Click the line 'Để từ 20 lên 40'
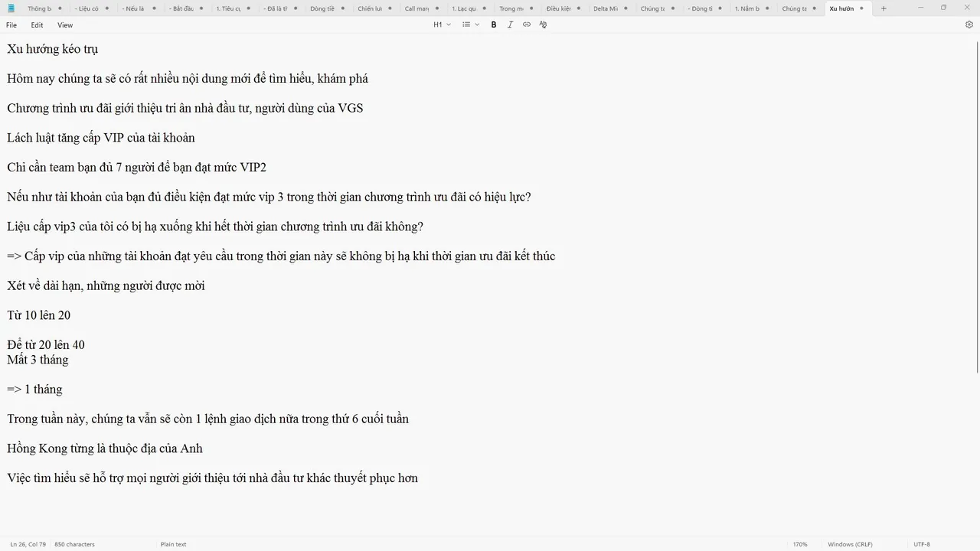The width and height of the screenshot is (980, 551). (46, 345)
